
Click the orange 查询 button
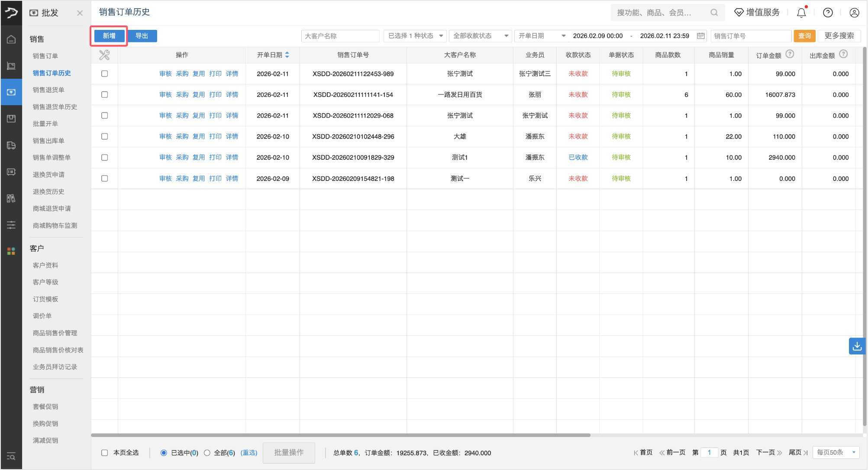(804, 36)
